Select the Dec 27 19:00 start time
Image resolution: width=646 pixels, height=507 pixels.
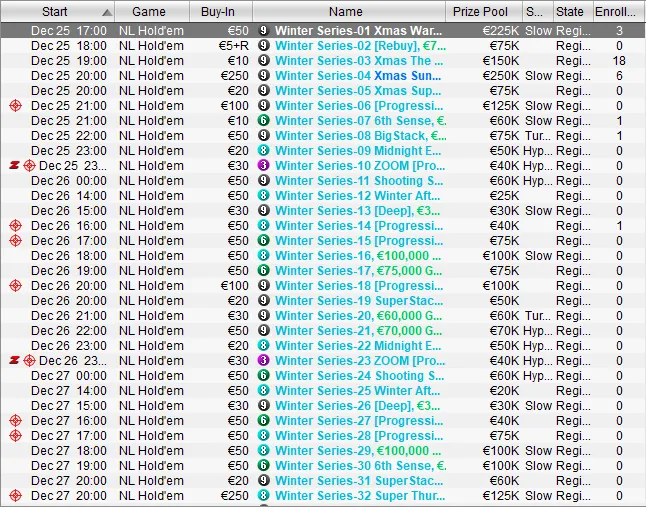pos(69,465)
